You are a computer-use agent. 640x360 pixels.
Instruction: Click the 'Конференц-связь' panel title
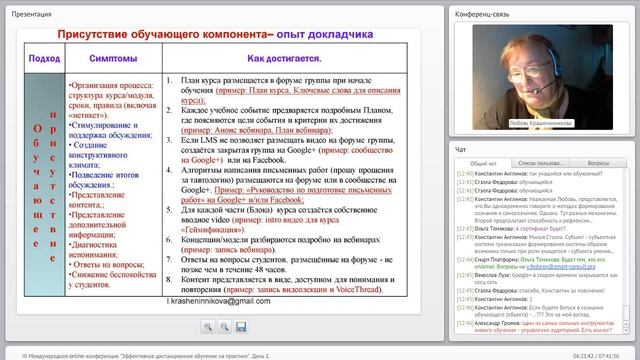tap(482, 14)
